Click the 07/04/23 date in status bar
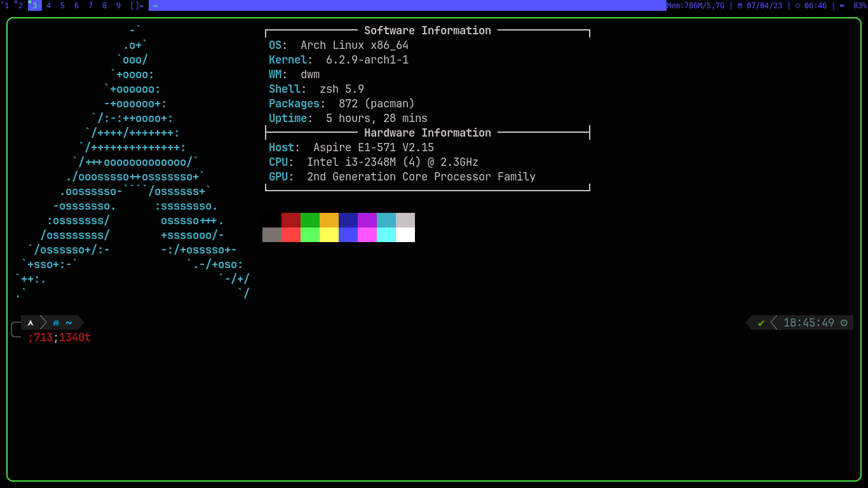Screen dimensions: 868x488 pyautogui.click(x=764, y=5)
